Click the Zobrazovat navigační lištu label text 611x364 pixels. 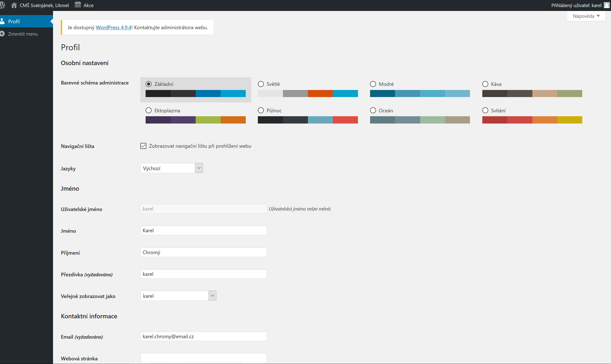tap(200, 146)
